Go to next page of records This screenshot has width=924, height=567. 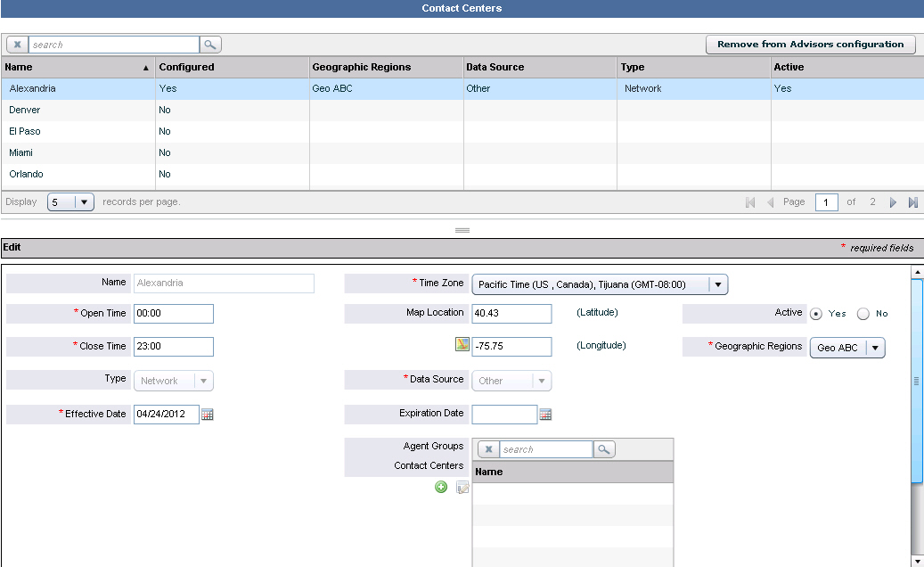893,202
